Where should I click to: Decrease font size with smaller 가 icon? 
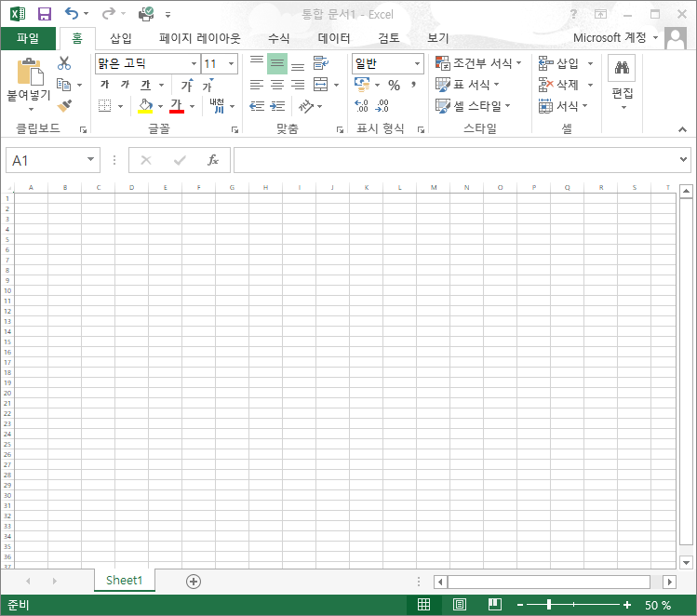point(208,85)
